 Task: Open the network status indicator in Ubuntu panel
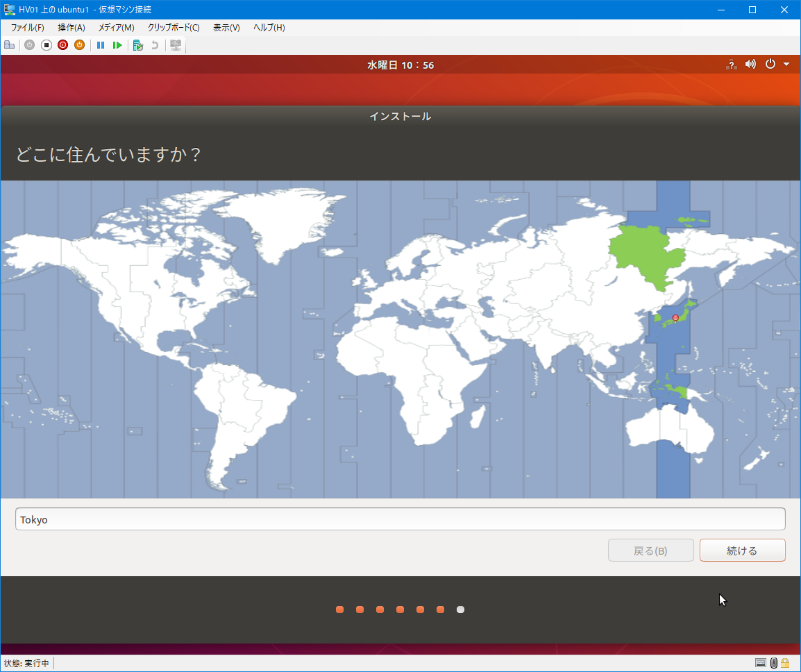point(731,64)
